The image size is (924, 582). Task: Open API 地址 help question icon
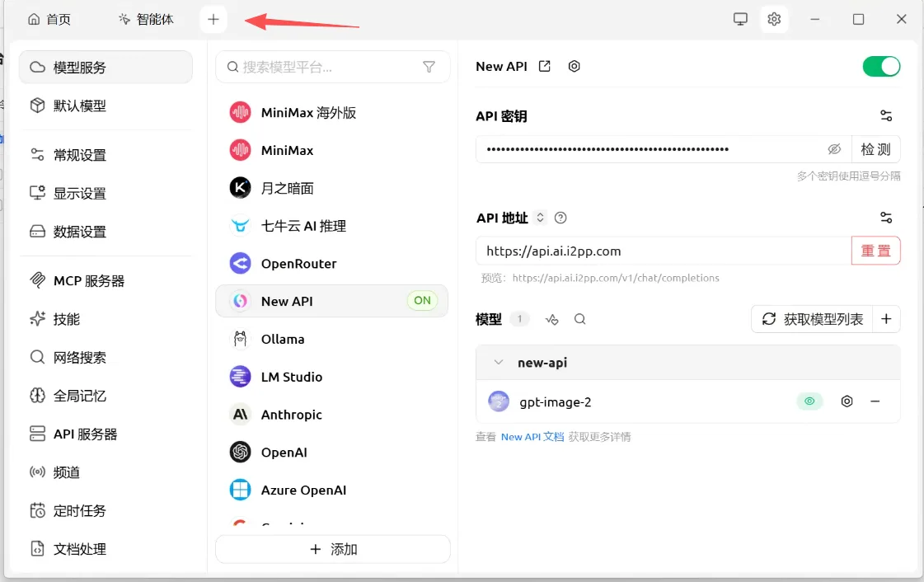point(560,218)
